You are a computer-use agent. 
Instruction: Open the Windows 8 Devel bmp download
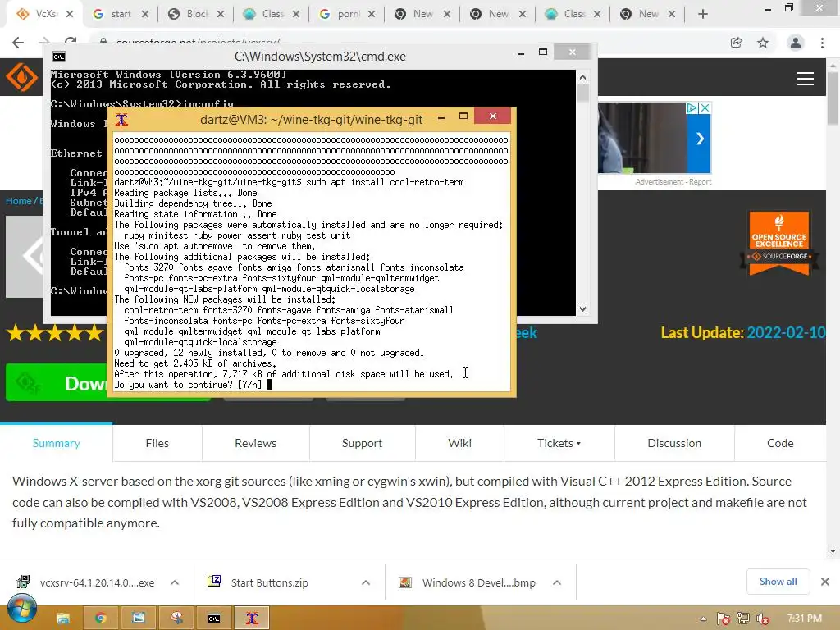click(478, 582)
